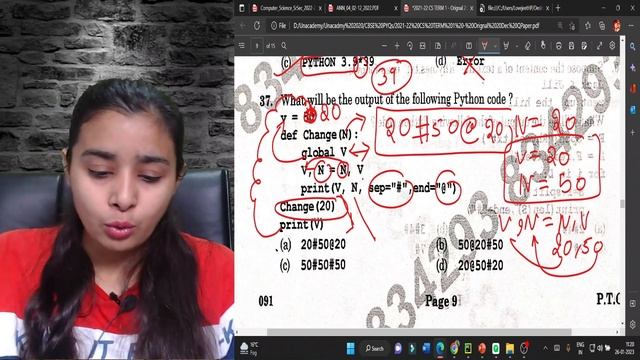Viewport: 640px width, 360px height.
Task: Switch to the ANN 04 02-12 2022.PDF tab
Action: coord(358,8)
